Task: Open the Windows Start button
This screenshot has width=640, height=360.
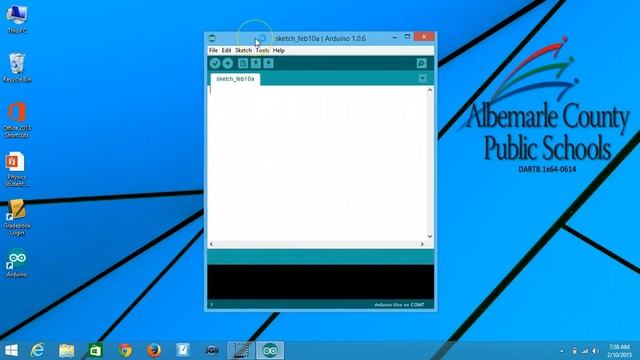Action: point(11,350)
